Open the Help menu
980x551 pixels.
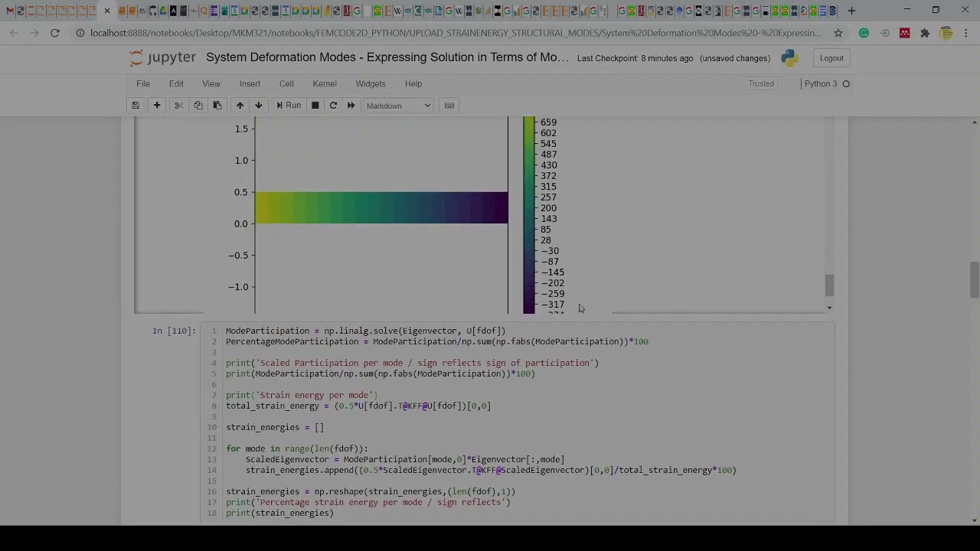[413, 83]
